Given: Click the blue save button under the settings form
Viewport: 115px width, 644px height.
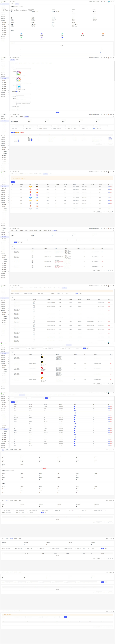Looking at the screenshot, I should coord(58,112).
